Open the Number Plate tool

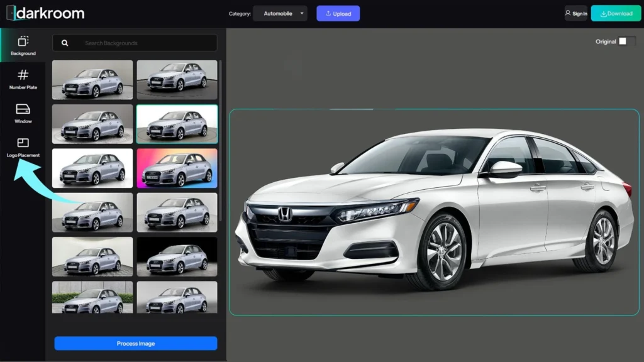coord(23,80)
